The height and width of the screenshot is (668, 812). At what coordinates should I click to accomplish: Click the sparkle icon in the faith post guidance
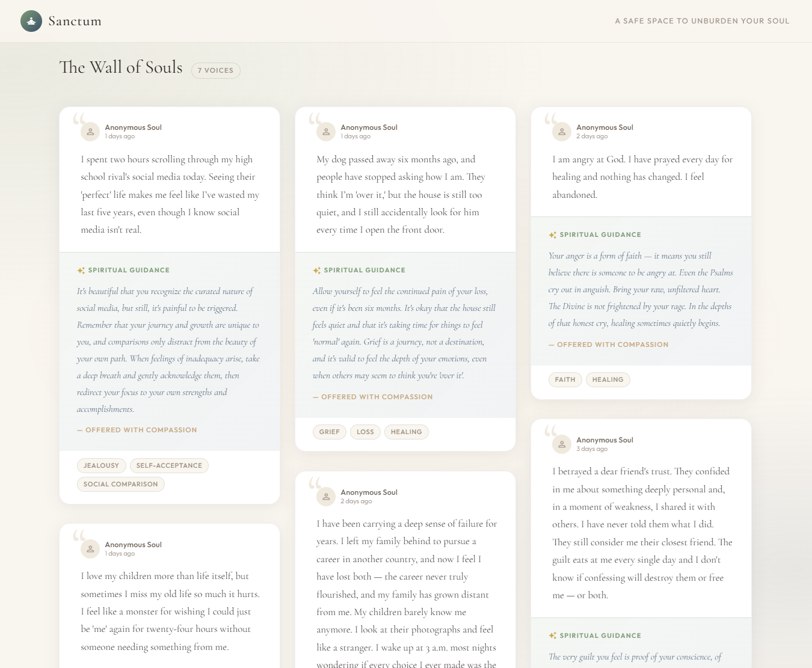click(553, 235)
